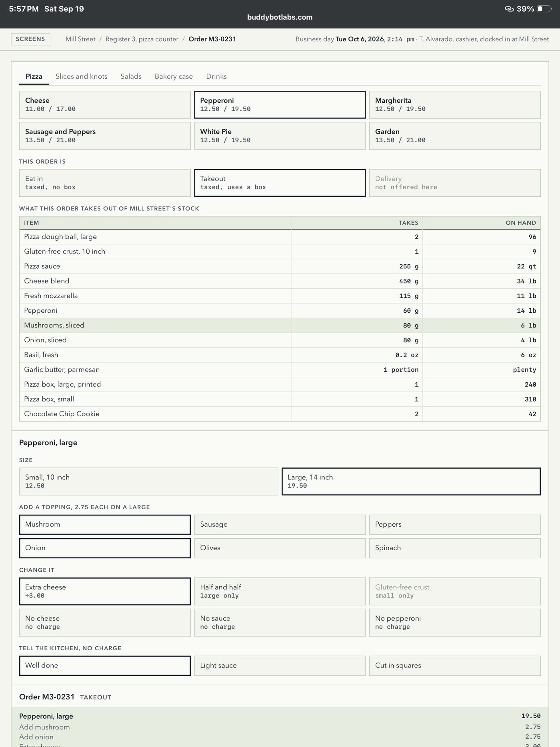The width and height of the screenshot is (560, 747).
Task: Set order to Eat in
Action: 105,183
